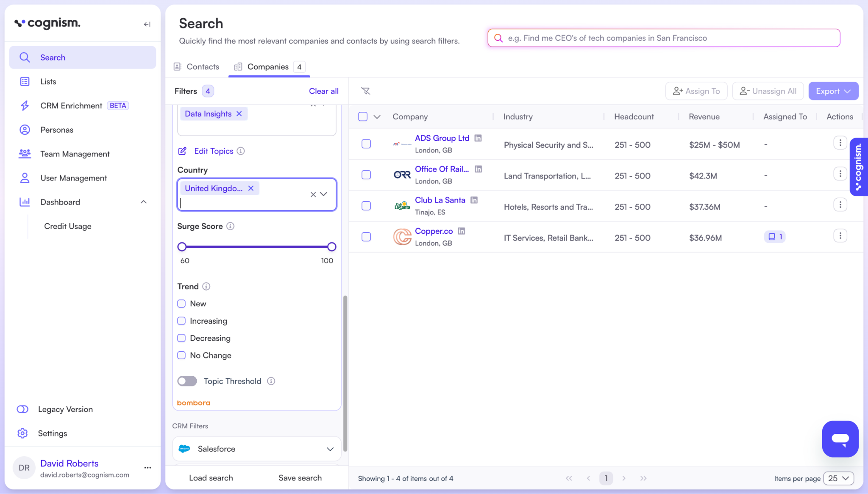Open Office Of Rail LinkedIn icon
The height and width of the screenshot is (494, 868).
(478, 169)
